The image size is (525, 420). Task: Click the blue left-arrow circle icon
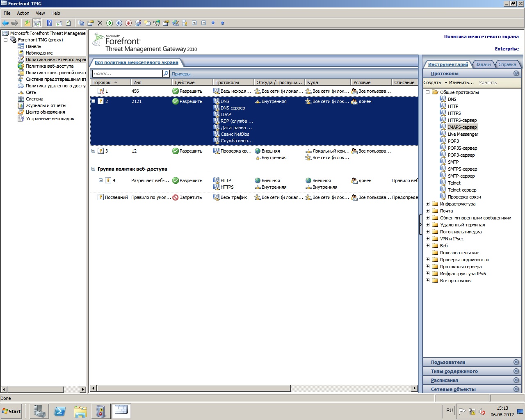click(x=119, y=23)
